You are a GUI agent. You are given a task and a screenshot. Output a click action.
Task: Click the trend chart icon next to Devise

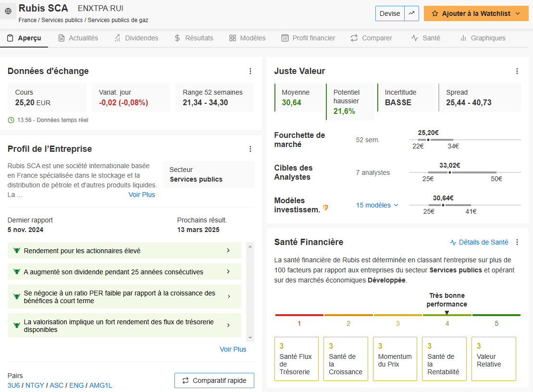pyautogui.click(x=412, y=13)
